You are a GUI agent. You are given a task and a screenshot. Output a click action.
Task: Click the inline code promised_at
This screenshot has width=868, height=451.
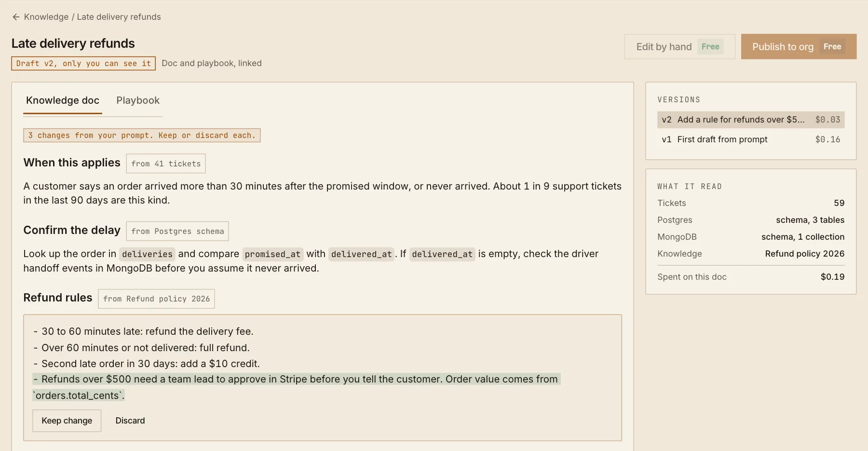(272, 254)
